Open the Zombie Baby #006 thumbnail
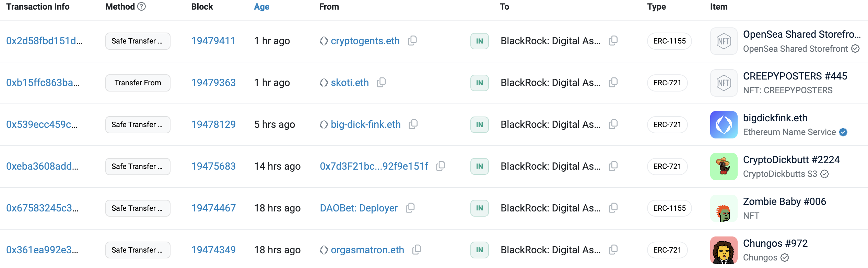 tap(724, 208)
